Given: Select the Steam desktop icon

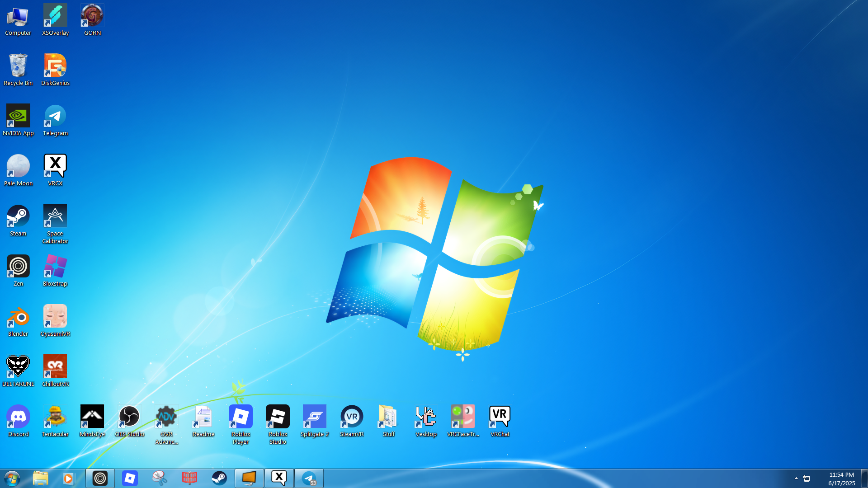Looking at the screenshot, I should coord(18,221).
